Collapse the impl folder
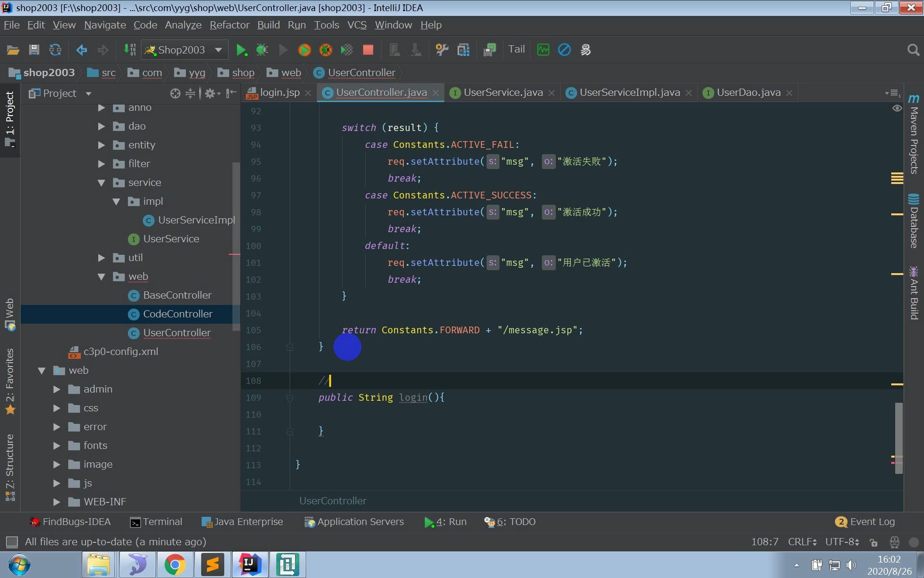The width and height of the screenshot is (924, 578). click(x=116, y=201)
